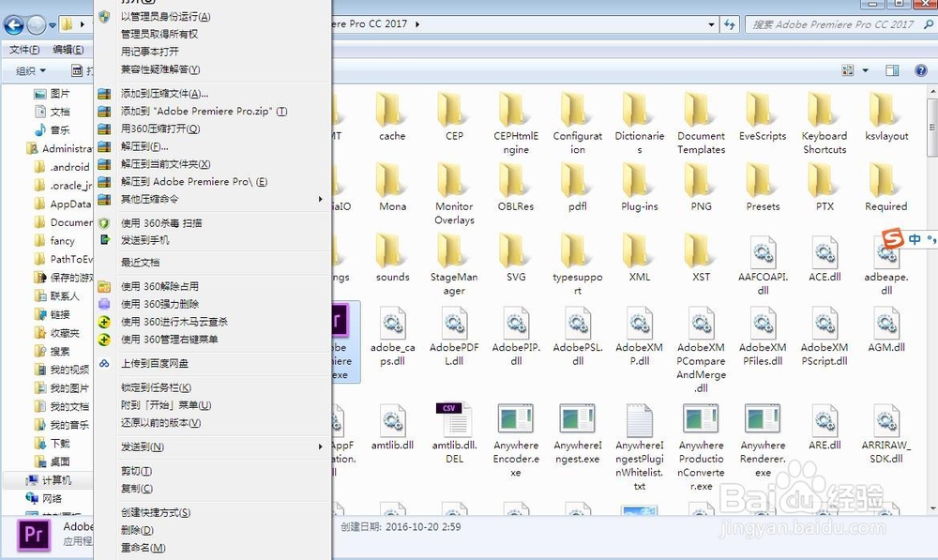Select the amtlib.dll.DEL CSV file

point(454,433)
